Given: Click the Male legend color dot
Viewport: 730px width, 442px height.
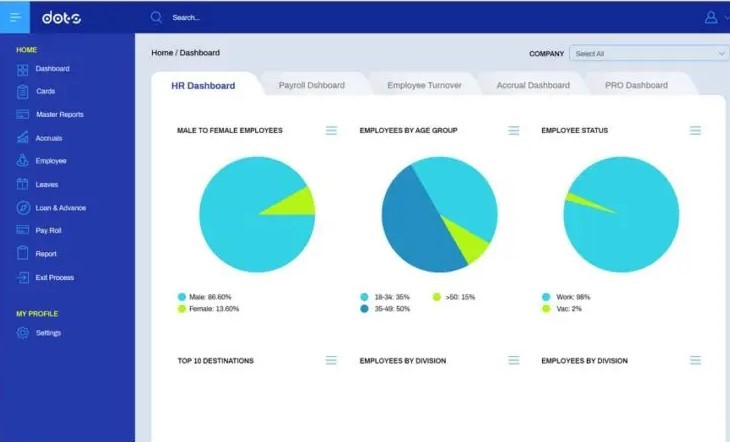Looking at the screenshot, I should 182,297.
